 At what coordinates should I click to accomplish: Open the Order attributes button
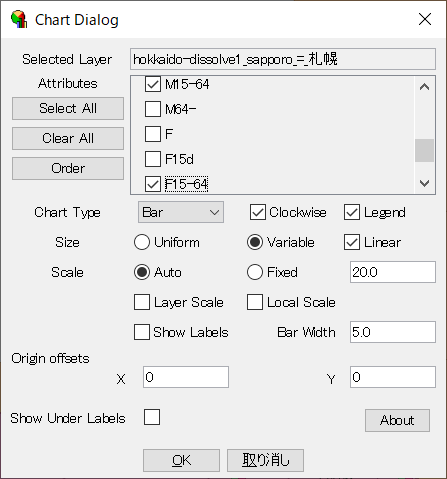(68, 168)
